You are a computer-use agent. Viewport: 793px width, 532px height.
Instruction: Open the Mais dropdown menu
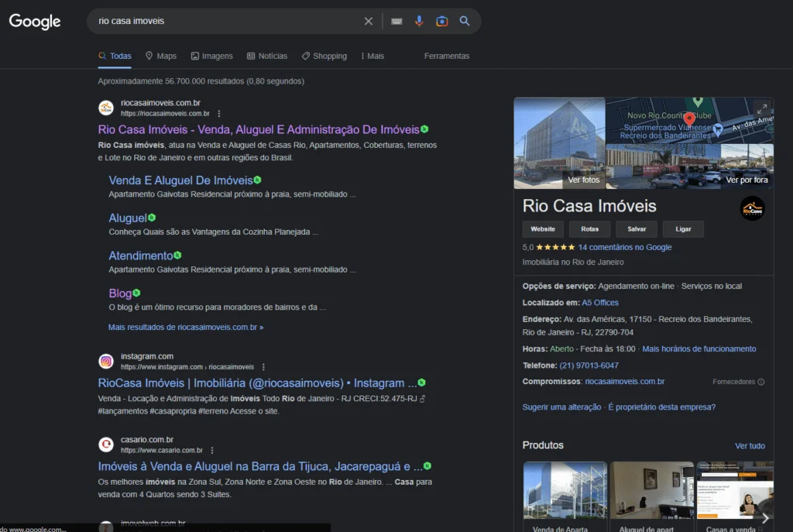(x=372, y=56)
